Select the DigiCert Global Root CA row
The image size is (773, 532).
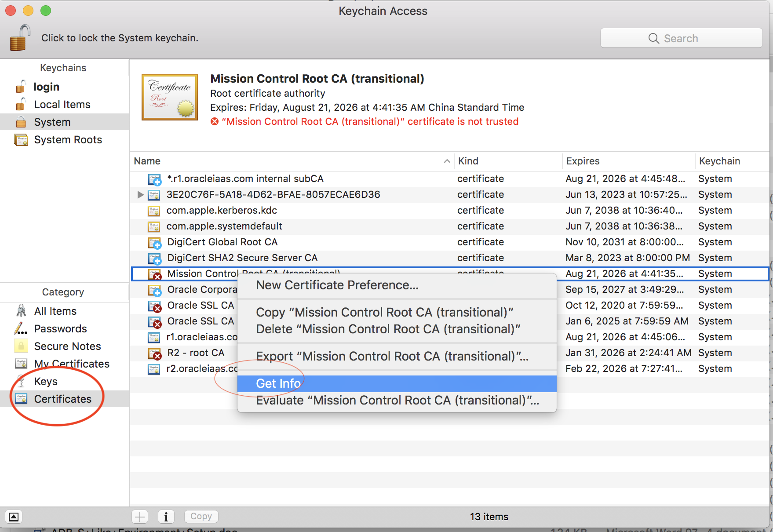click(x=222, y=242)
